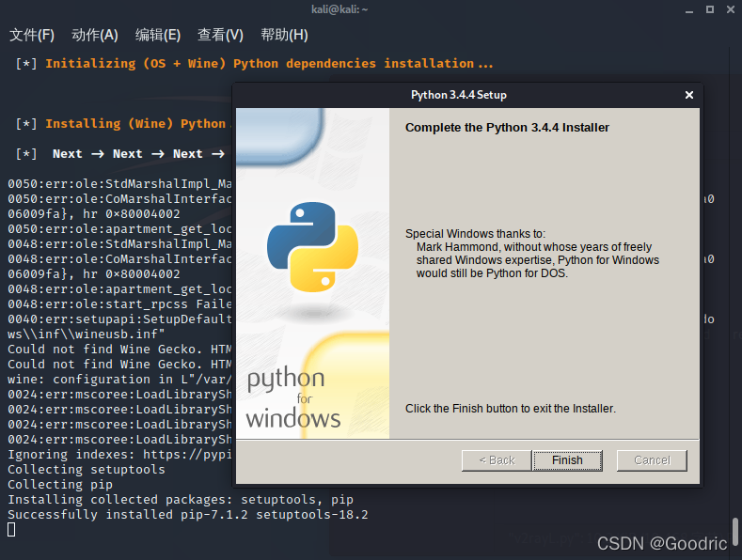Click the 'Complete the Python 3.4.4 Installer' heading
Screen dimensions: 742x560
pos(507,128)
